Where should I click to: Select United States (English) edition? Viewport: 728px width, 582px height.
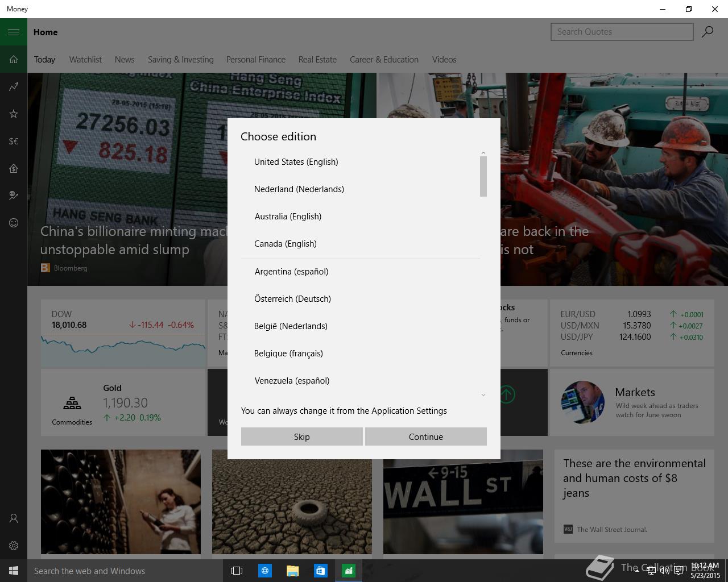[x=361, y=162]
